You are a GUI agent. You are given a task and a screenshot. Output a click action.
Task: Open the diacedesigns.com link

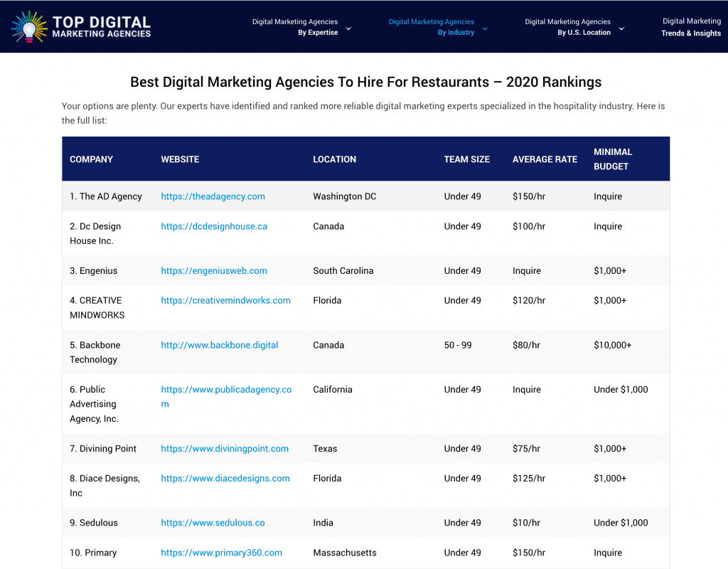(225, 479)
